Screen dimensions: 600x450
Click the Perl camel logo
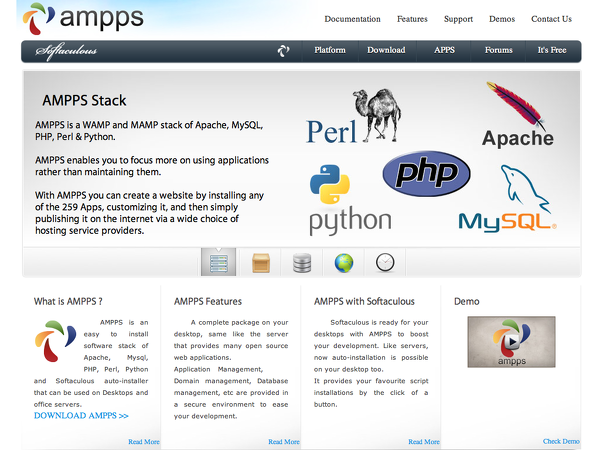(x=354, y=116)
